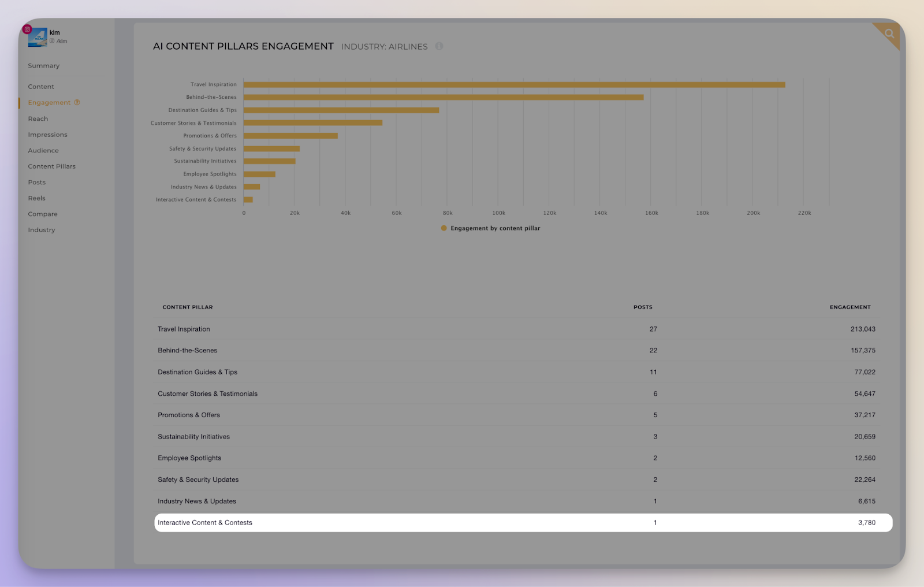924x587 pixels.
Task: Toggle the Engagement by content pillar legend
Action: pyautogui.click(x=490, y=228)
